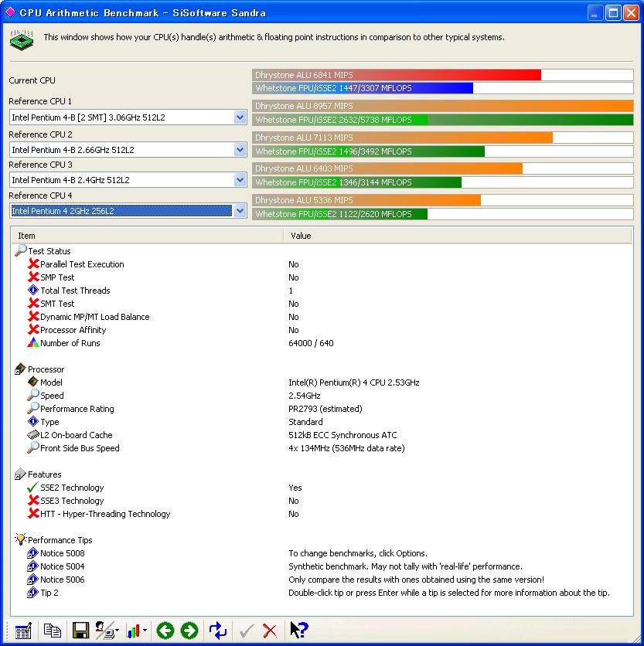Click the blue diamond icon for Total Test Threads

33,290
